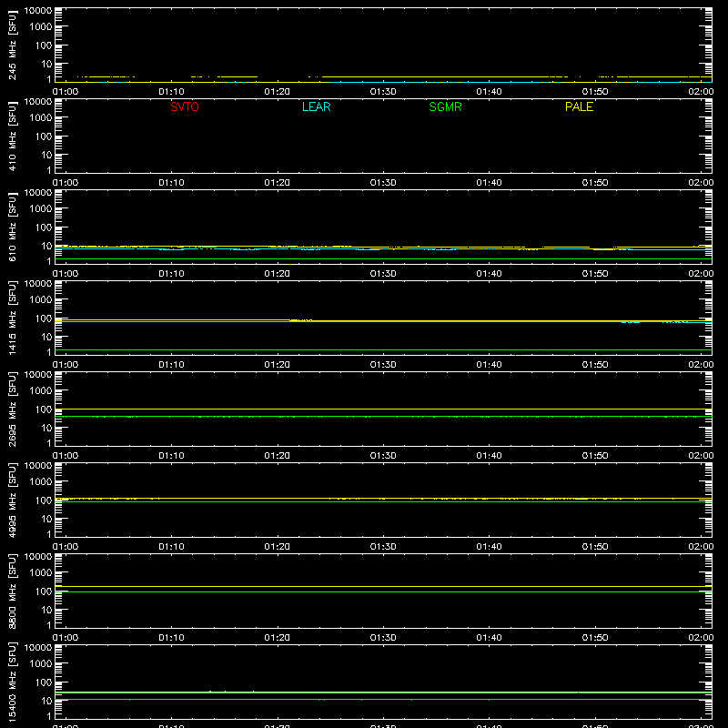
Task: Click the green SGMR trace in 1415 MHz panel
Action: [383, 350]
